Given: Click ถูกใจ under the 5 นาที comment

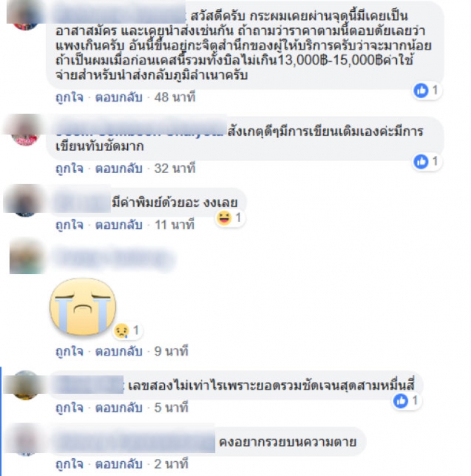Looking at the screenshot, I should click(x=69, y=408).
